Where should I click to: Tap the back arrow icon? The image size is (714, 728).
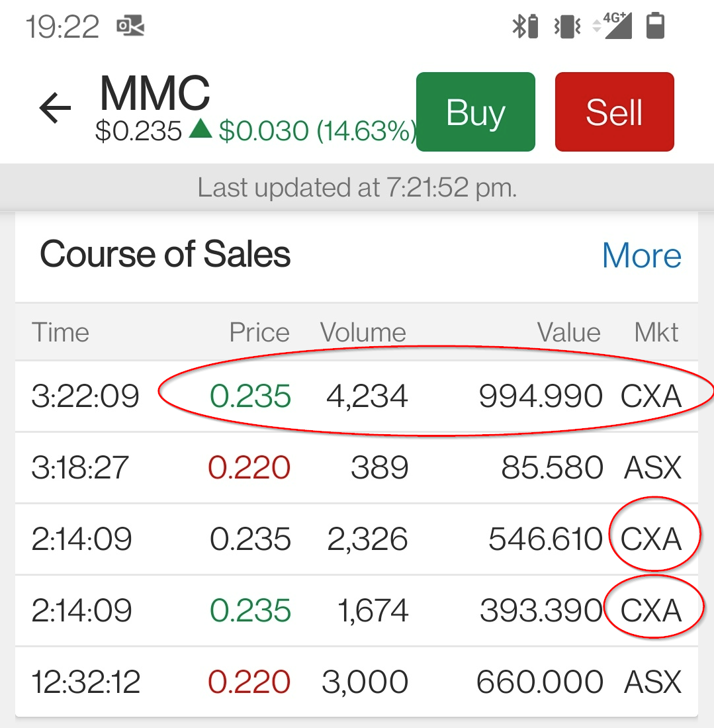click(x=55, y=108)
